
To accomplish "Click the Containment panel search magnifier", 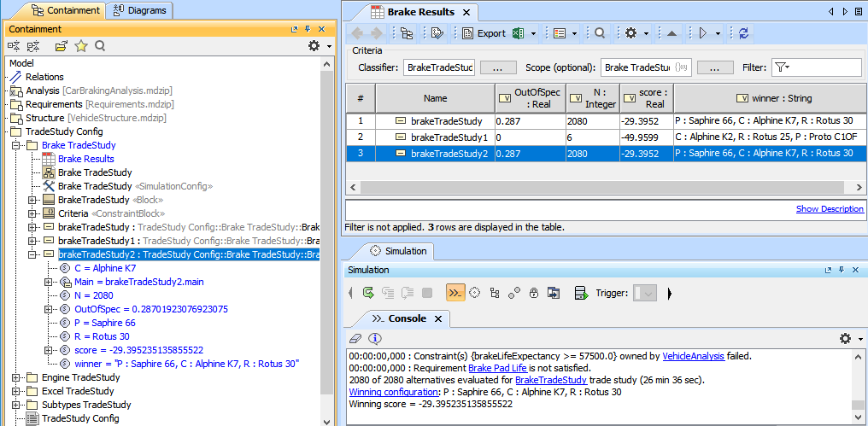I will (100, 46).
